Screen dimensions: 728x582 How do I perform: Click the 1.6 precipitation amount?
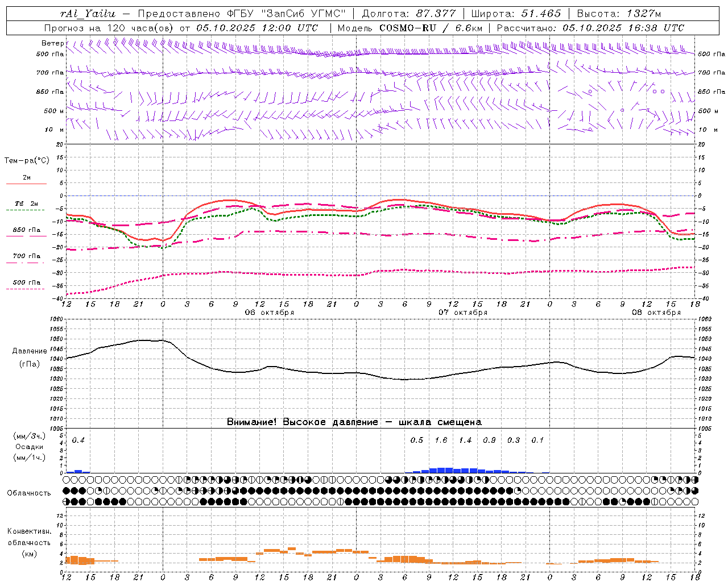[x=441, y=440]
